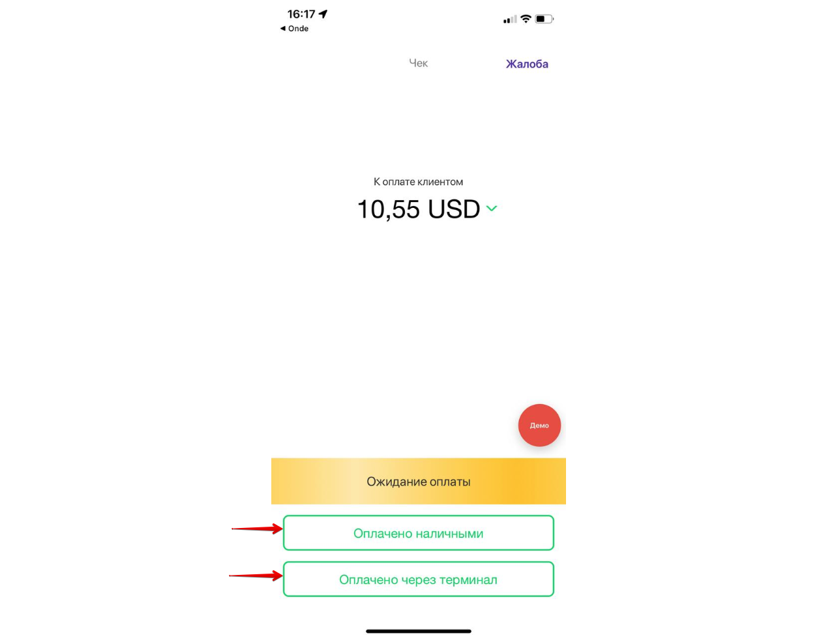The height and width of the screenshot is (644, 836).
Task: Tap the location arrow status icon
Action: click(323, 14)
